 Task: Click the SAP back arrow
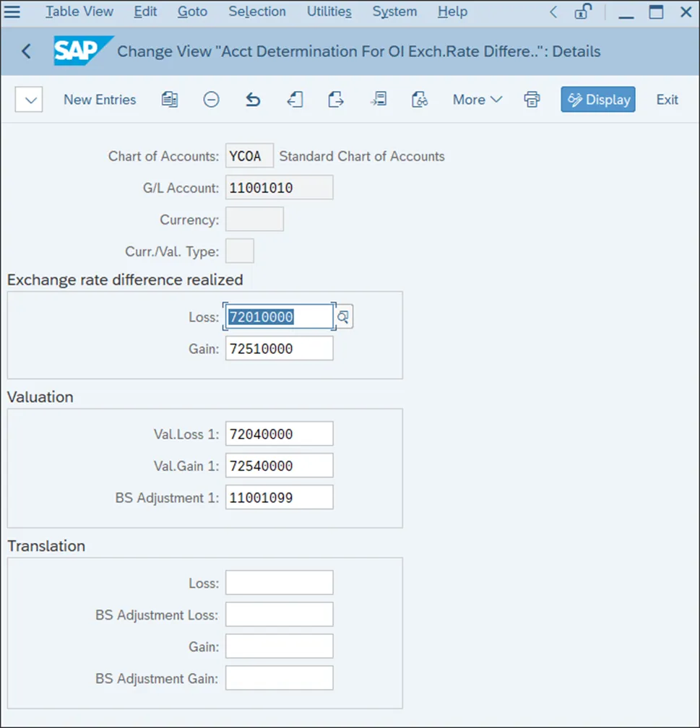pos(27,51)
